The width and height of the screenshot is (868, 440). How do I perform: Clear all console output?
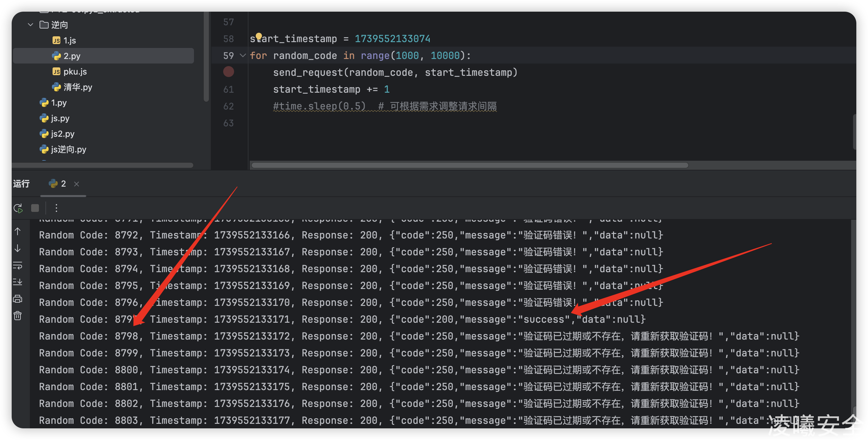coord(18,316)
